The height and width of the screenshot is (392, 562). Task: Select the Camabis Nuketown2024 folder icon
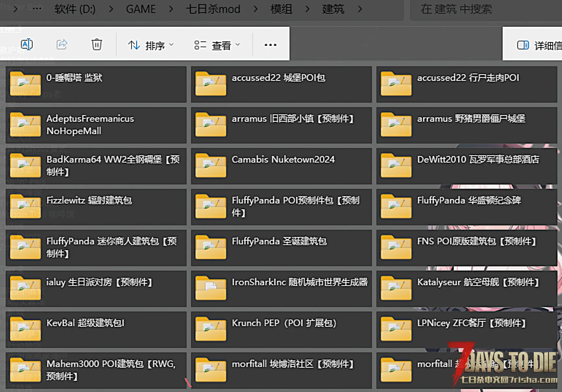[x=211, y=165]
